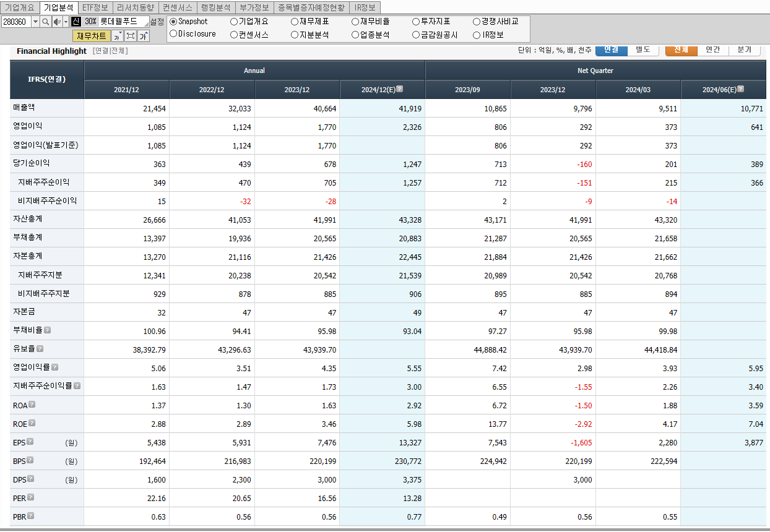This screenshot has width=770, height=532.
Task: Open help icon beside 2024/12(E) header
Action: (400, 89)
